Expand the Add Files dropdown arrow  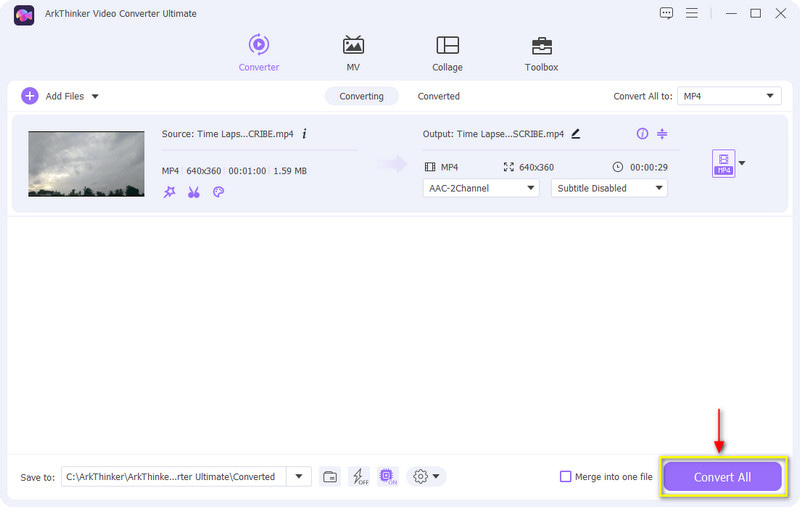click(x=95, y=96)
